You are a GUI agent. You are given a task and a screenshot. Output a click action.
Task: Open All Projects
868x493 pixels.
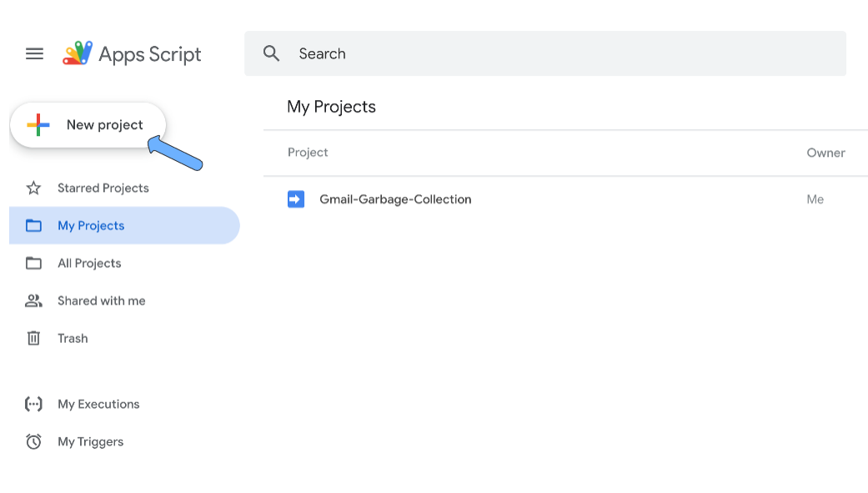click(89, 263)
